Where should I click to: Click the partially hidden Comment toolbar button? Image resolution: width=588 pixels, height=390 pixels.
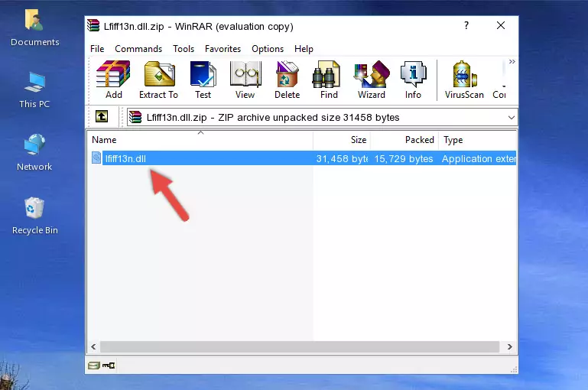point(499,80)
